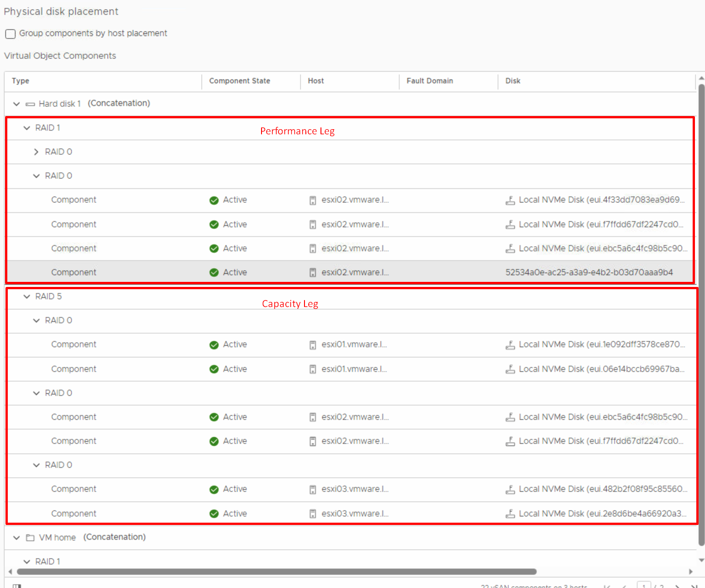Click the page number input field
The height and width of the screenshot is (588, 705).
[644, 585]
